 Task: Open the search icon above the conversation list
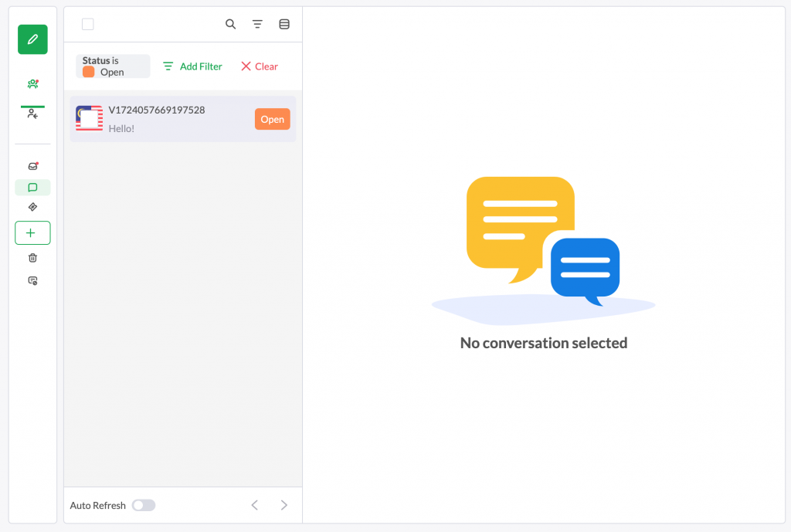click(x=230, y=24)
